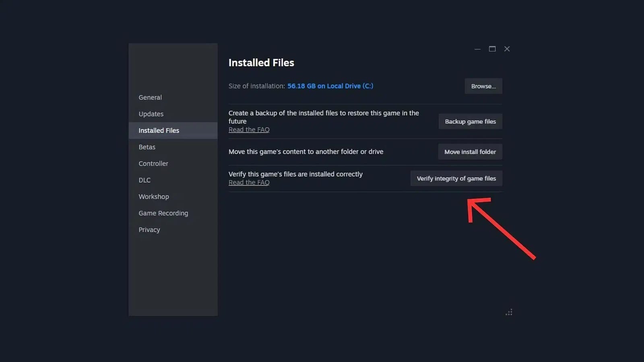The height and width of the screenshot is (362, 644).
Task: Open Game Recording settings
Action: point(163,213)
